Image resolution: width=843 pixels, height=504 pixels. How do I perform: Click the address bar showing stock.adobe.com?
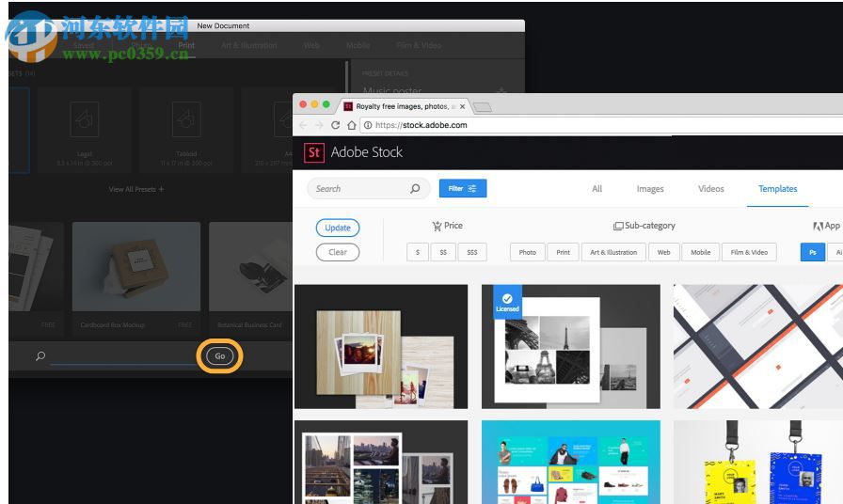(601, 125)
